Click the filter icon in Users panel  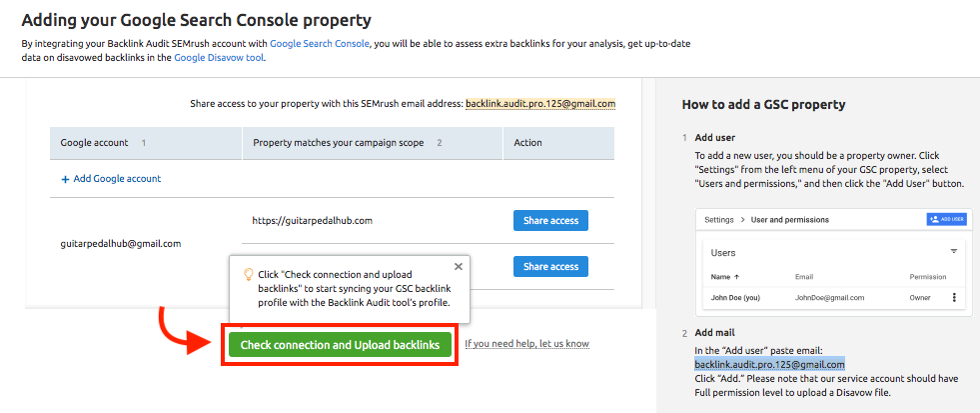(954, 252)
